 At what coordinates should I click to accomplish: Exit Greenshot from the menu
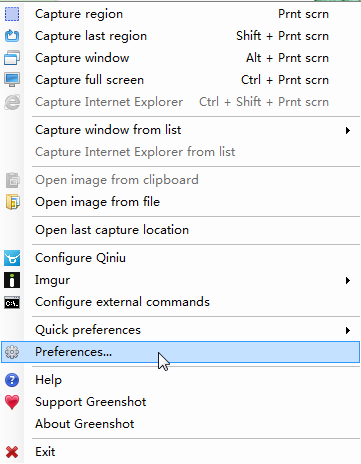[180, 452]
